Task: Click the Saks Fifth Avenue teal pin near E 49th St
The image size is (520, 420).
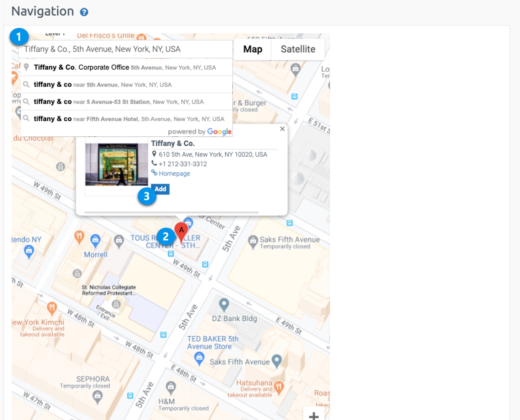Action: click(277, 361)
